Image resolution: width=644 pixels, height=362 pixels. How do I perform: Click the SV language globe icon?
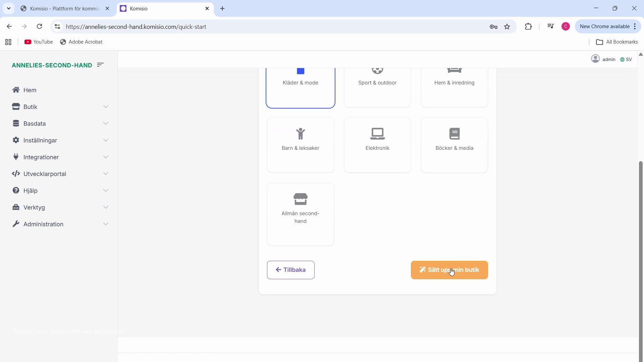pos(622,60)
